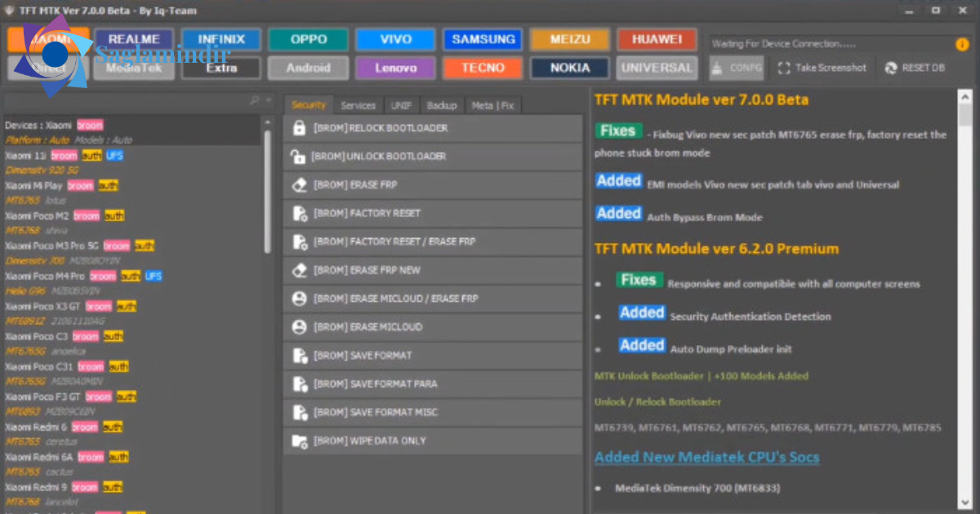Select the SAMSUNG brand button

click(x=483, y=39)
